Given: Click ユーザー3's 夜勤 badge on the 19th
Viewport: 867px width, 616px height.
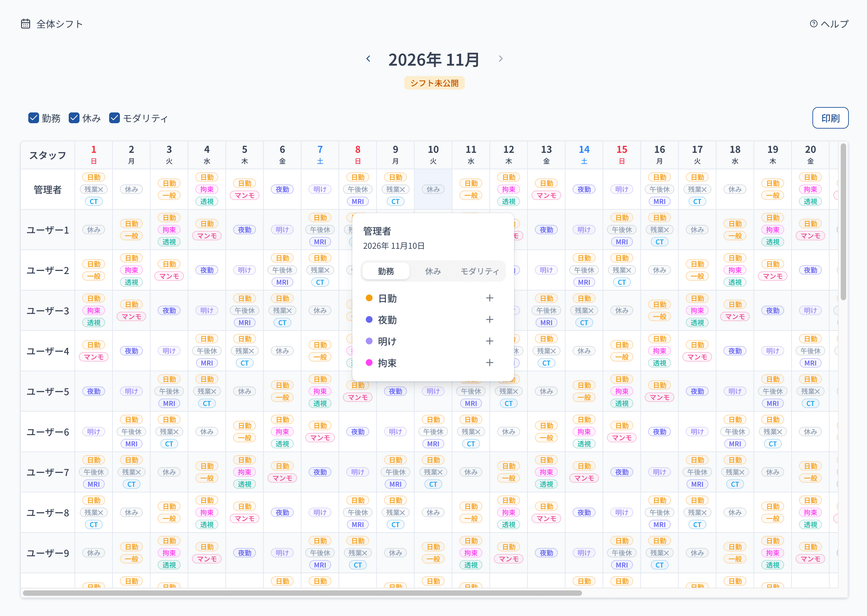Looking at the screenshot, I should coord(773,311).
